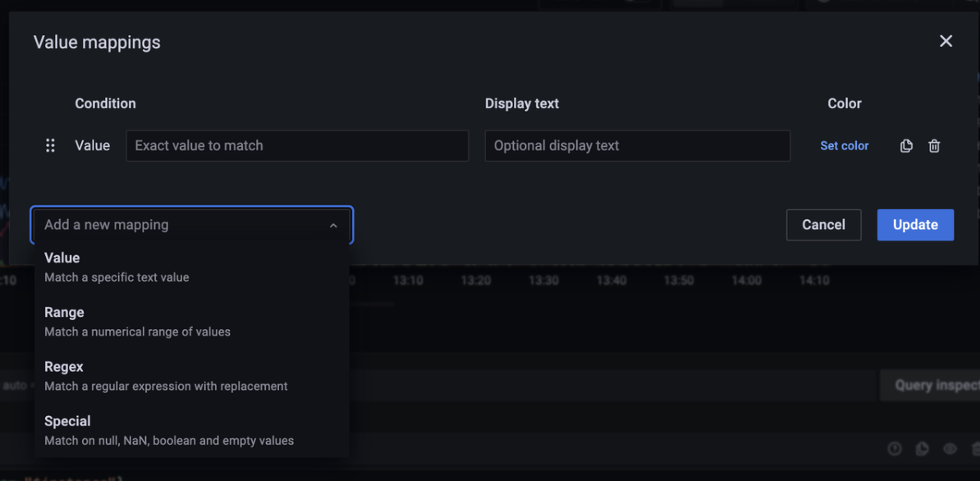The height and width of the screenshot is (481, 980).
Task: Collapse the Add a new mapping dropdown
Action: point(333,224)
